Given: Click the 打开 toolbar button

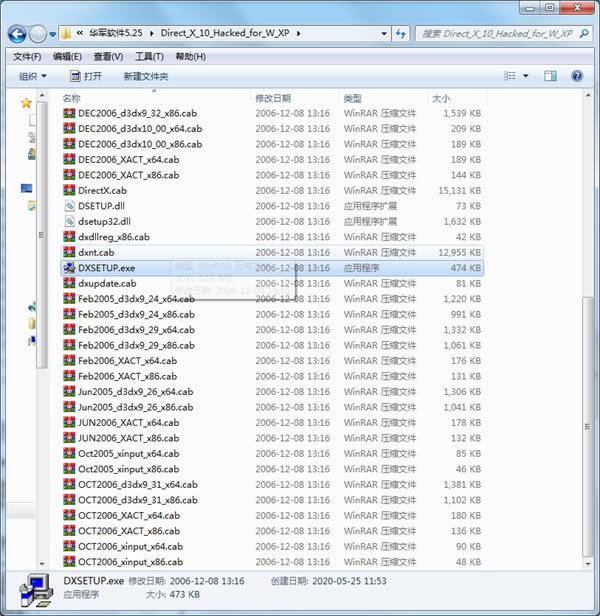Looking at the screenshot, I should [86, 76].
